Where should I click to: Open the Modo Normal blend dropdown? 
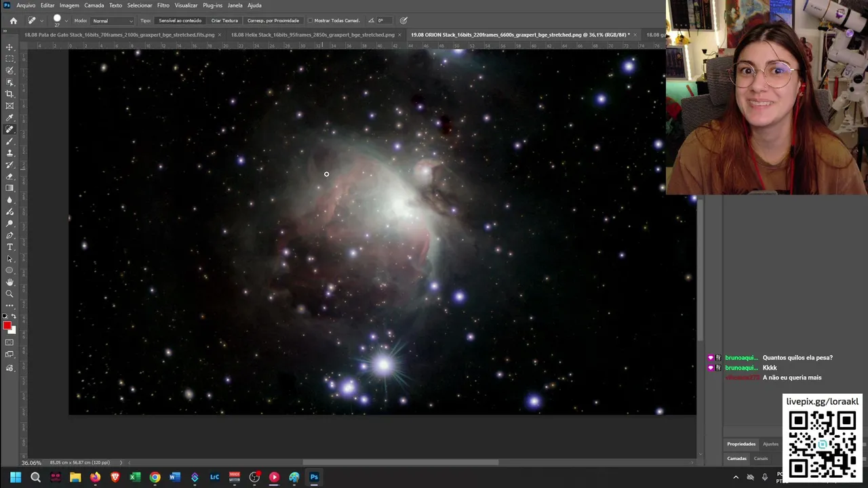coord(112,20)
